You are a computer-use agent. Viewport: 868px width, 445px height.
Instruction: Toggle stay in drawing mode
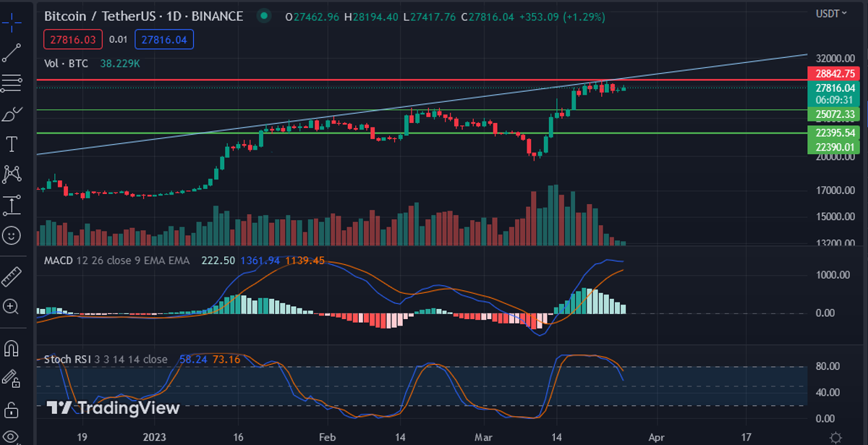tap(12, 378)
